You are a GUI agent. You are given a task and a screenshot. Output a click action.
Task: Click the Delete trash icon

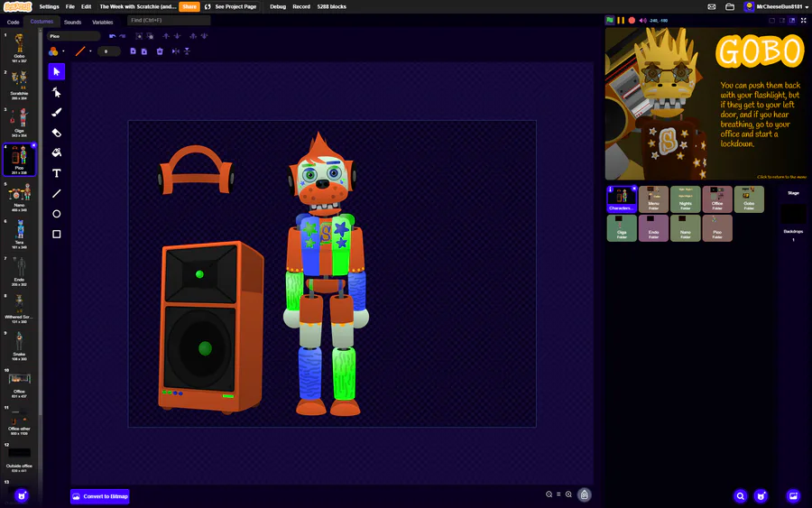tap(160, 51)
